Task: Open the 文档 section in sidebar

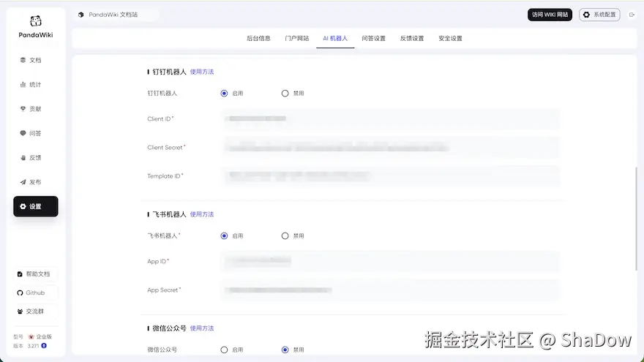Action: coord(35,60)
